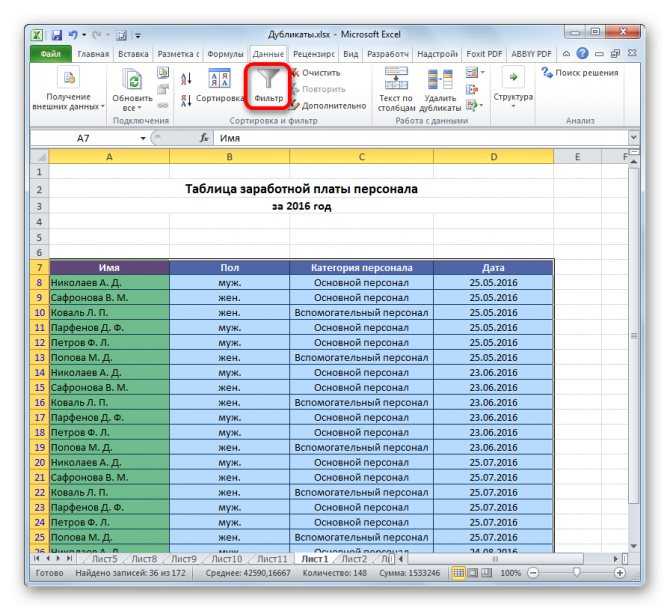Switch to the Вставка tab

[133, 54]
